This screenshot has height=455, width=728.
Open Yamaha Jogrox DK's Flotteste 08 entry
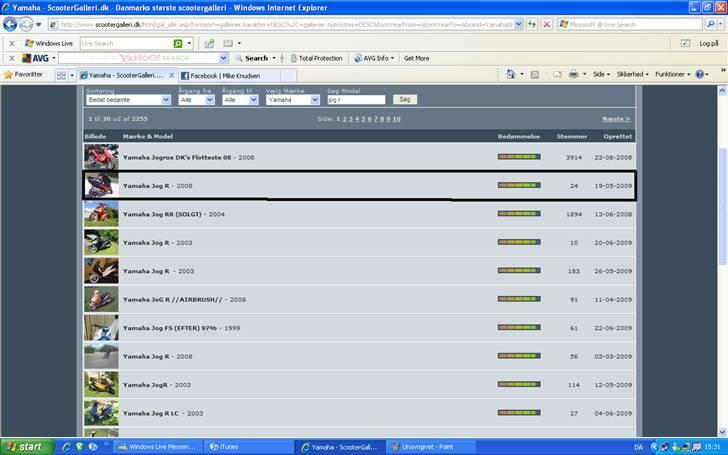pyautogui.click(x=177, y=157)
